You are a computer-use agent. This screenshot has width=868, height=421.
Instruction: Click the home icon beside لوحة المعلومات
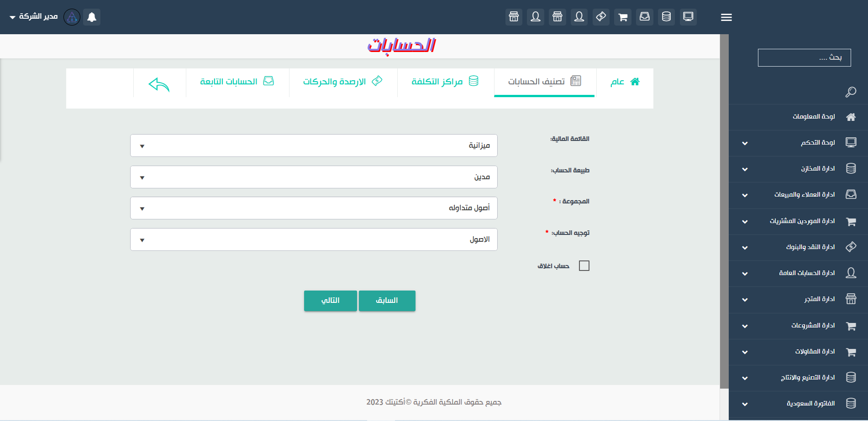pos(851,117)
